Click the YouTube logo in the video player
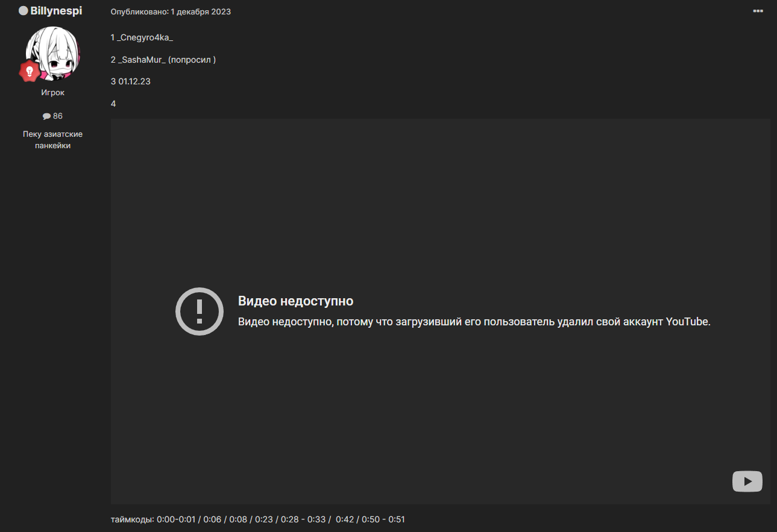Image resolution: width=777 pixels, height=532 pixels. (747, 481)
